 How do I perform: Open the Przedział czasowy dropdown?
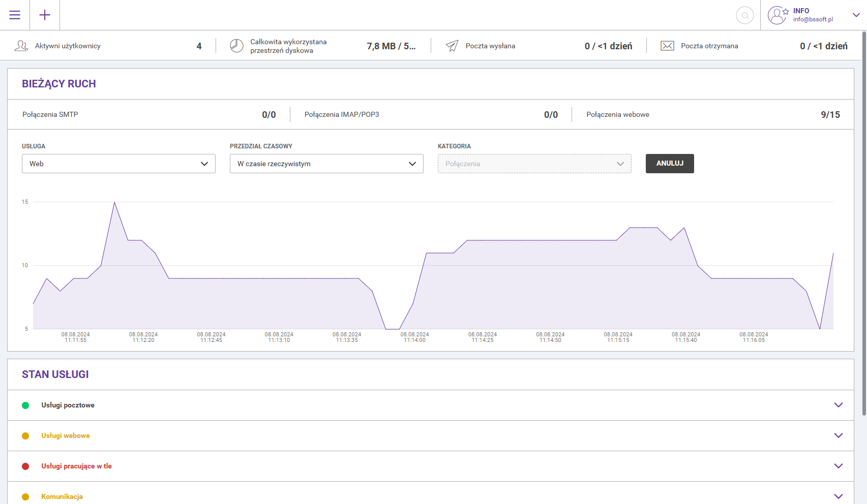pyautogui.click(x=326, y=164)
